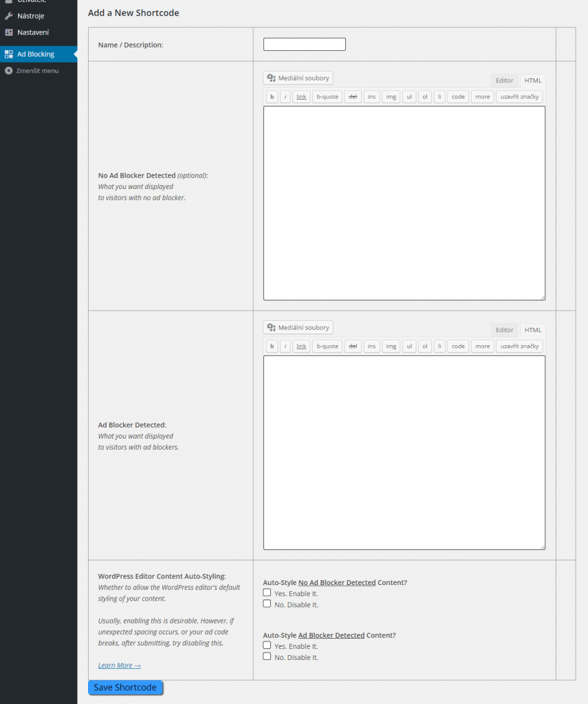Viewport: 588px width, 704px height.
Task: Apply italic (i) in Ad Blocker Detected editor
Action: (x=285, y=346)
